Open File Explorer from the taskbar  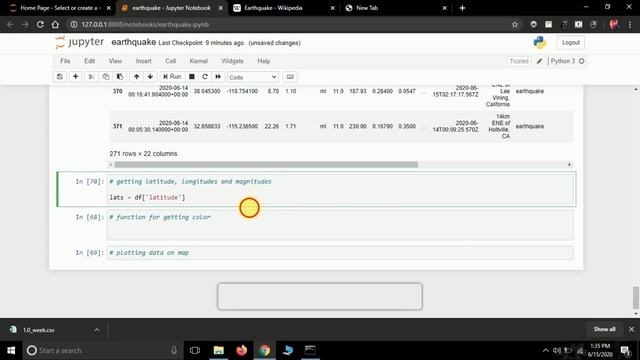219,350
